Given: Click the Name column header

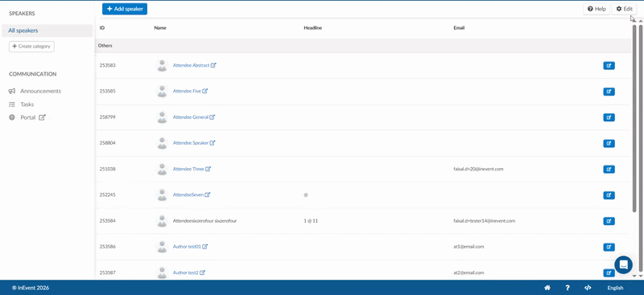Looking at the screenshot, I should (160, 28).
